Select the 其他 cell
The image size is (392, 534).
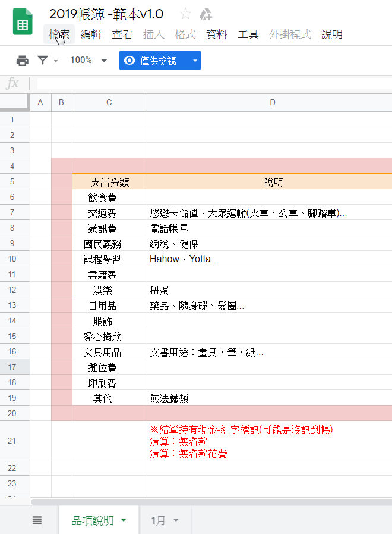[x=109, y=398]
